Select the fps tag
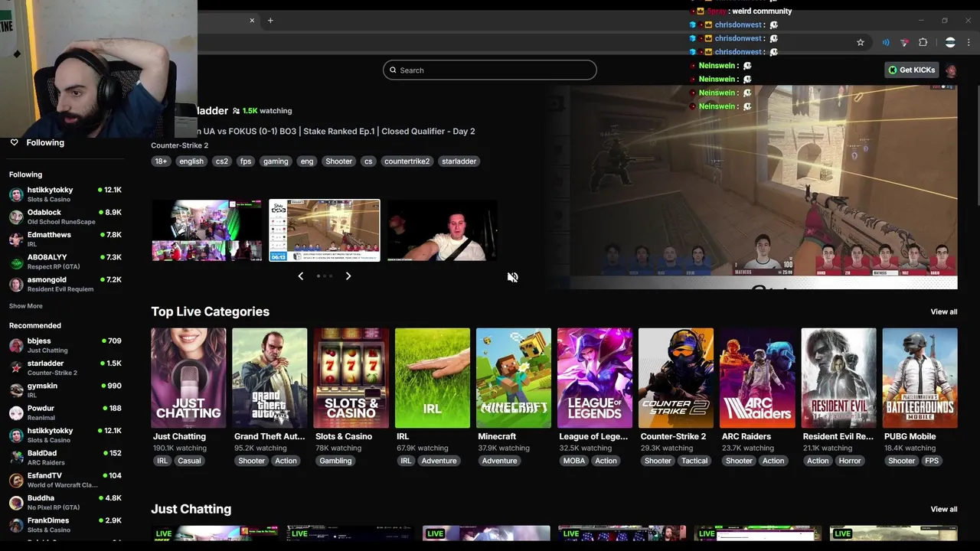 click(246, 161)
